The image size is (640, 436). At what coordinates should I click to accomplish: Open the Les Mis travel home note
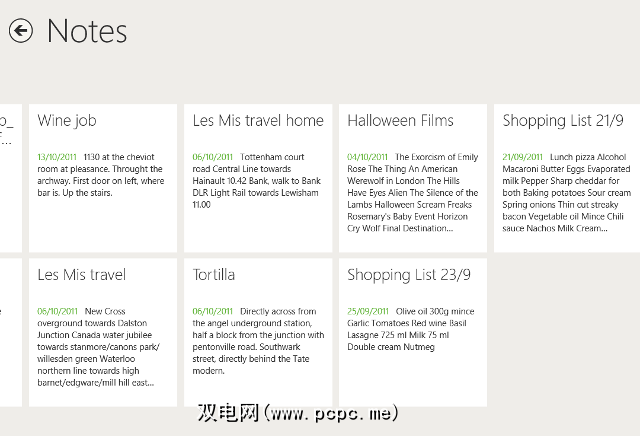pos(258,121)
